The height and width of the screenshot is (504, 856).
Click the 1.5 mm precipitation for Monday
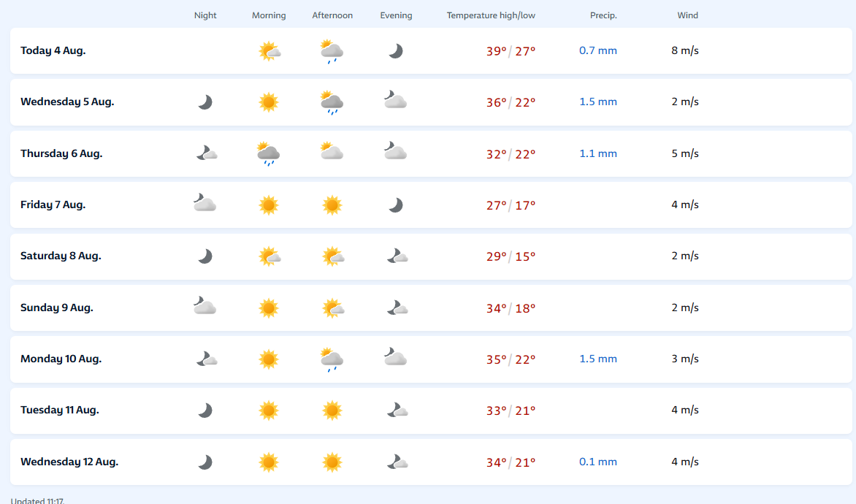[x=597, y=359]
